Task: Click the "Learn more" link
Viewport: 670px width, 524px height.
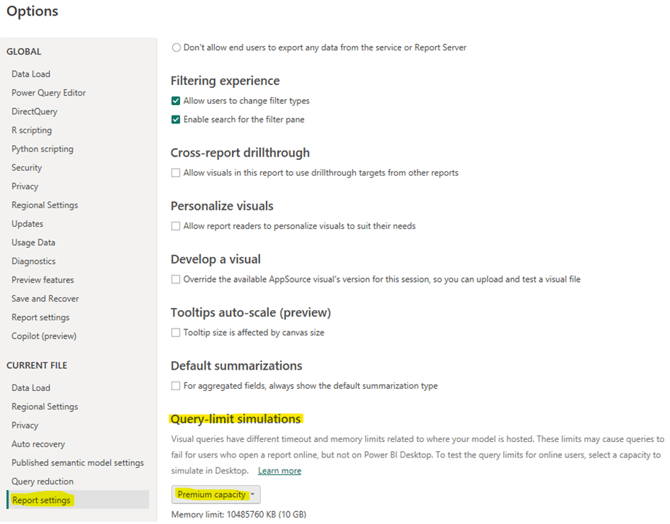Action: click(279, 471)
